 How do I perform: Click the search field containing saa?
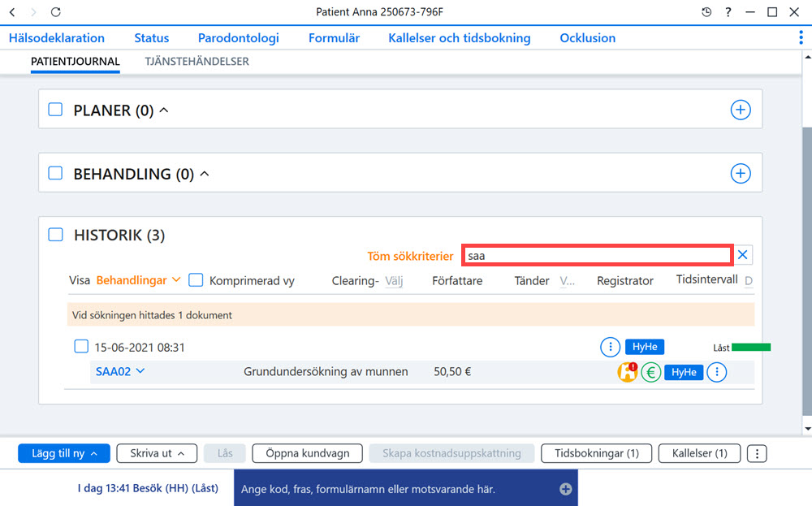598,255
